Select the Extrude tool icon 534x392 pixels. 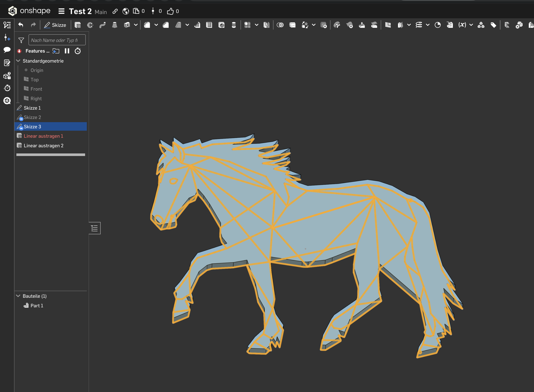(78, 25)
